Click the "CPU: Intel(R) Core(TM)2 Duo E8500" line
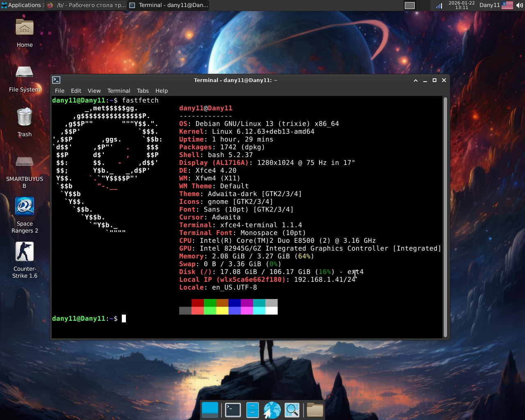 coord(278,241)
